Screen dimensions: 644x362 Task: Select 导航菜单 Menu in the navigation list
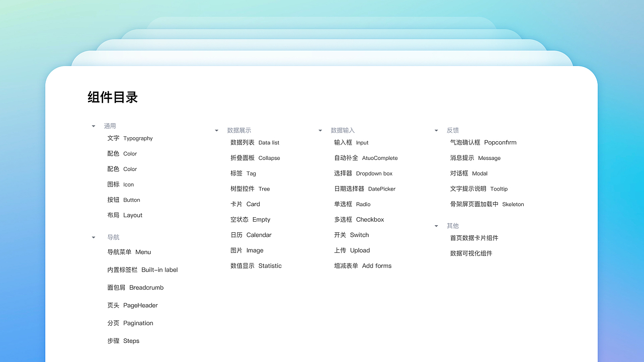(x=129, y=252)
